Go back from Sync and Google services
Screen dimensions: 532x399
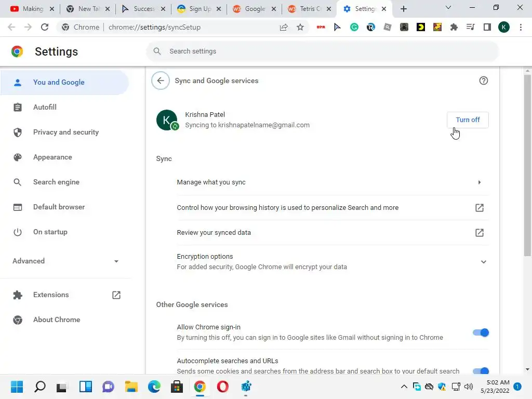[x=161, y=81]
